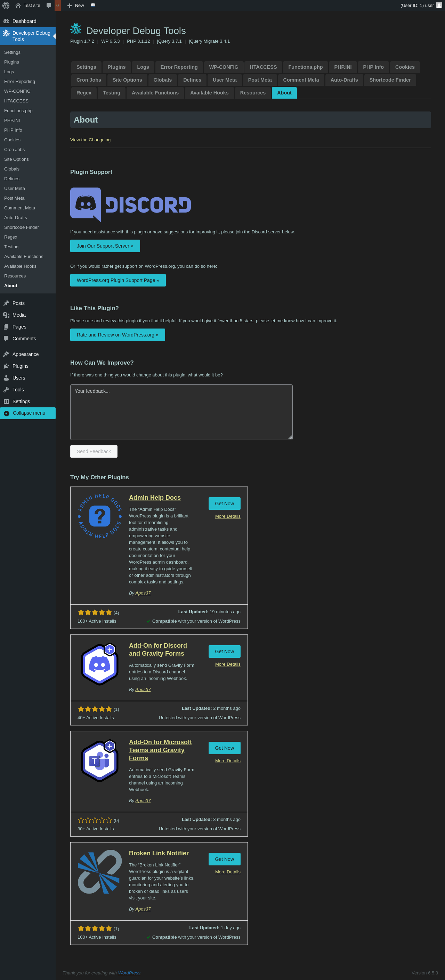Click the Settings sliders icon in main sidebar

tap(6, 401)
